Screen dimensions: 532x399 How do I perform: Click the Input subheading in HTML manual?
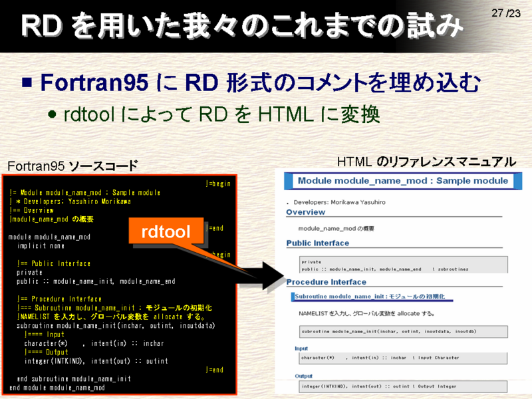301,348
